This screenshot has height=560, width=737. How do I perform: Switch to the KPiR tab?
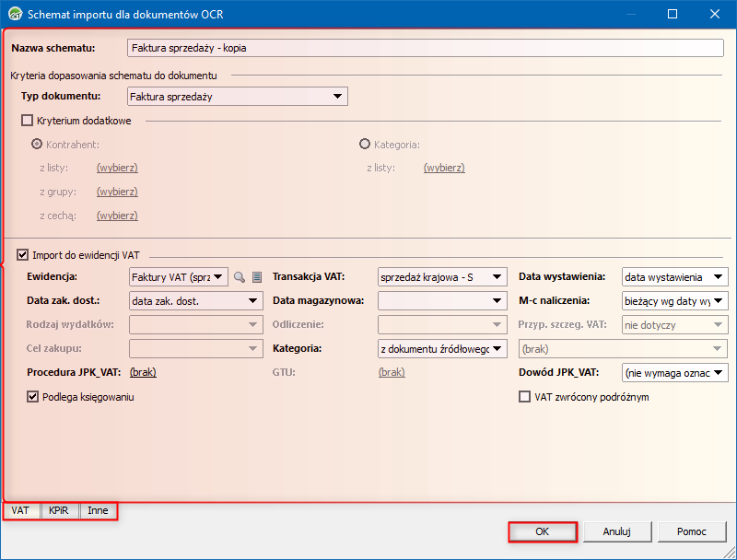[59, 510]
